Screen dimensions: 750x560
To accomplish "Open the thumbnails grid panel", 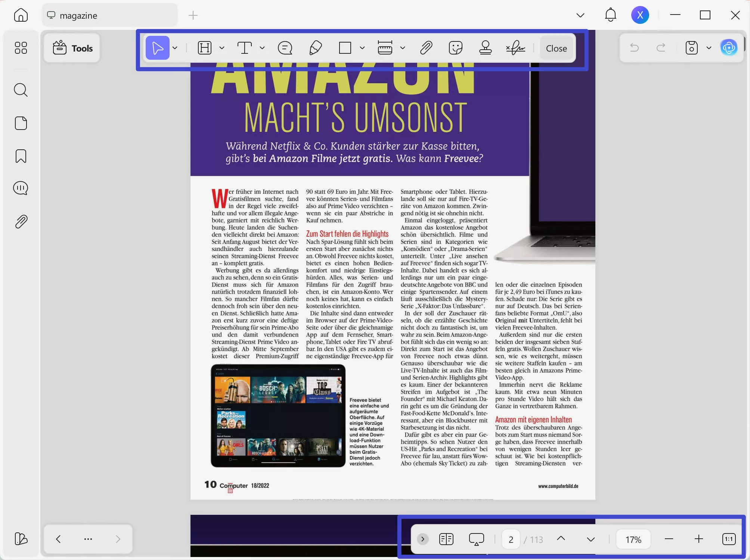I will pos(21,48).
